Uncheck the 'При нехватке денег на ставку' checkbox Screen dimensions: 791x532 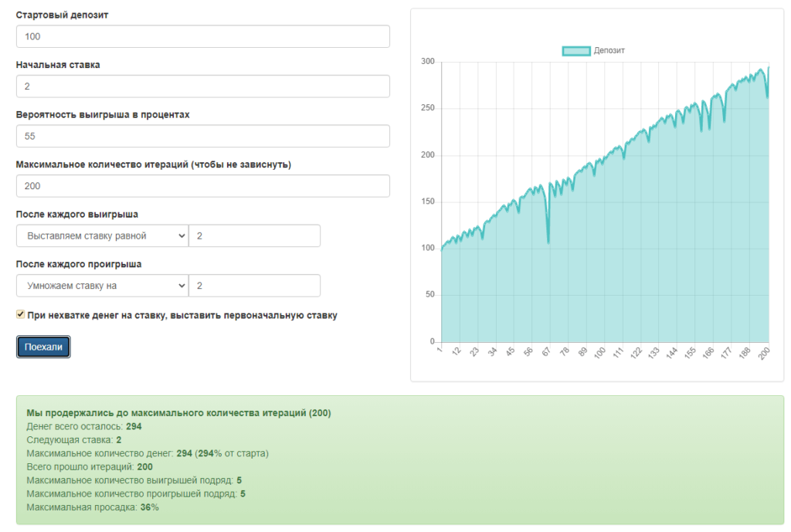(20, 315)
